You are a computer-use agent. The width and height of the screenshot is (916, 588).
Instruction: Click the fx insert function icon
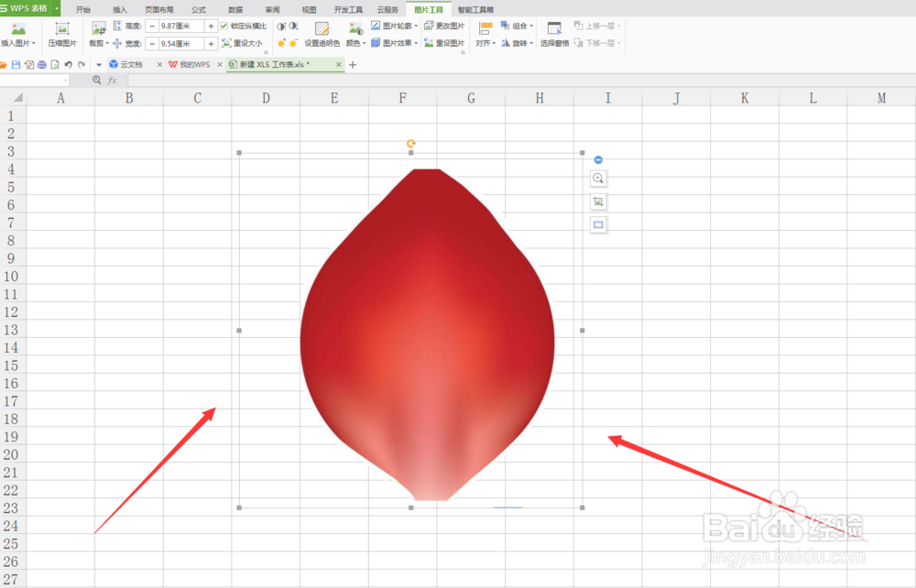coord(112,80)
